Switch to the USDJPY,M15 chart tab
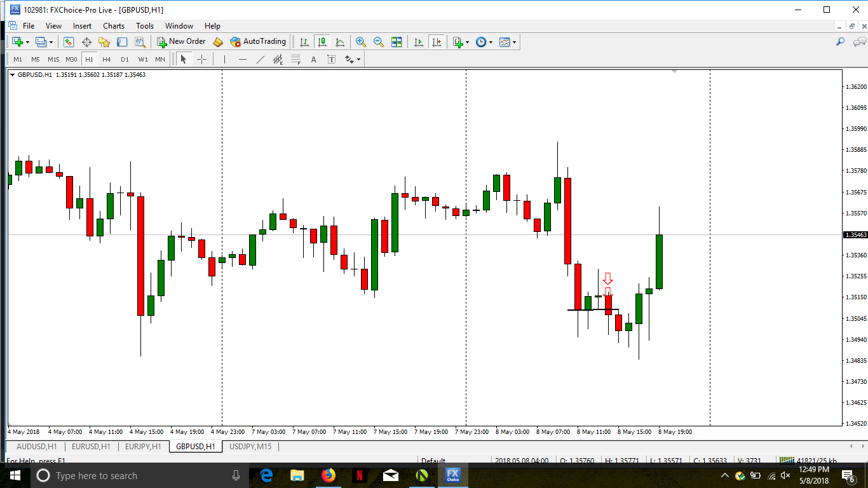Viewport: 868px width, 488px height. pyautogui.click(x=250, y=447)
